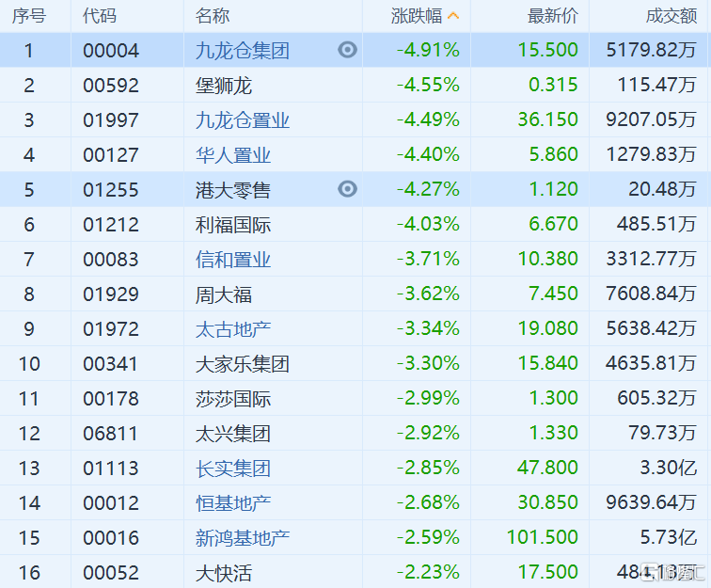Image resolution: width=711 pixels, height=588 pixels.
Task: Open stock link 九龙仓集团
Action: point(243,51)
